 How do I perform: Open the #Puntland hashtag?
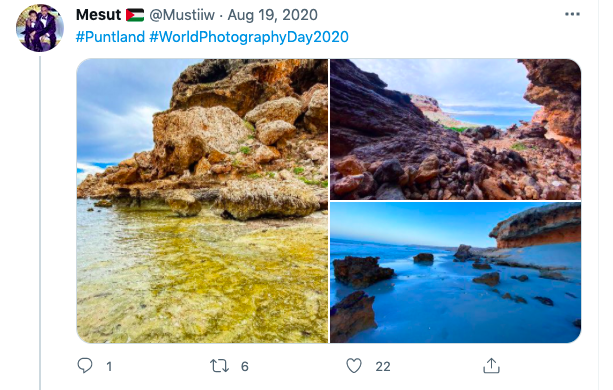tap(110, 37)
